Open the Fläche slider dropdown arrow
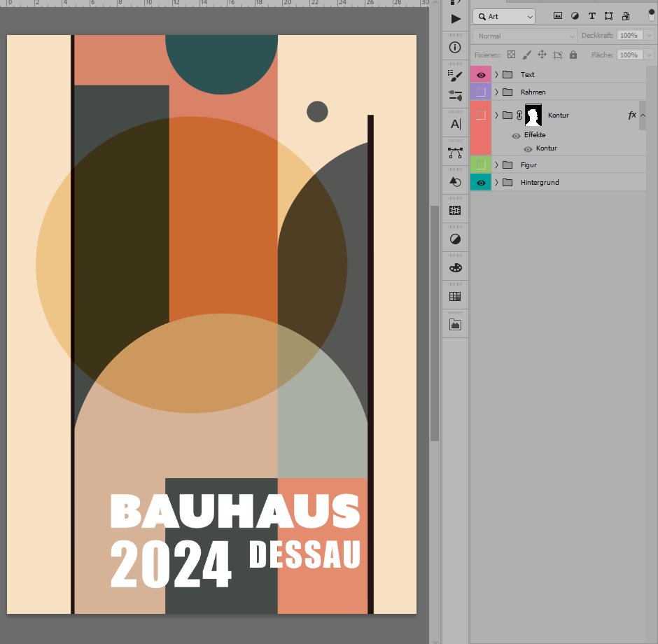 pos(649,55)
